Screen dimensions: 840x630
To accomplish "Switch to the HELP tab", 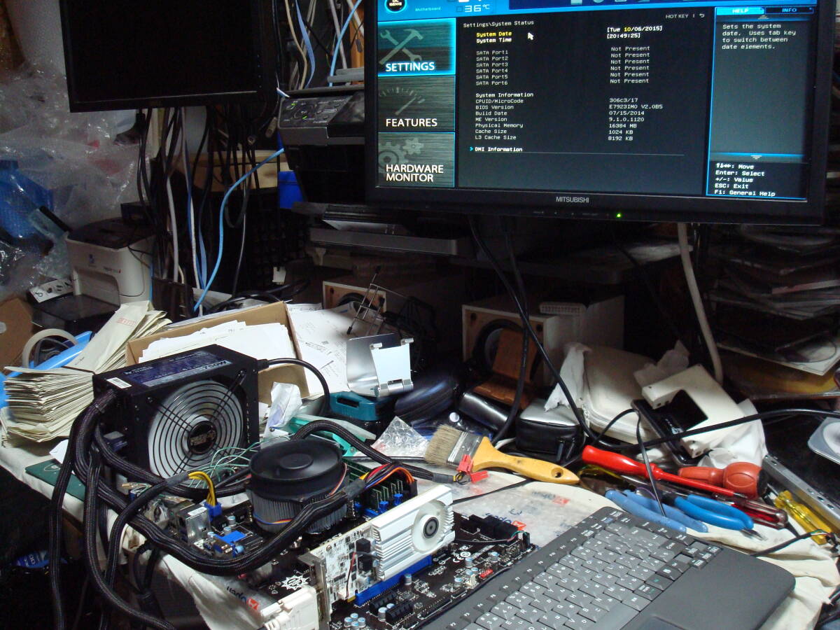I will (x=738, y=10).
